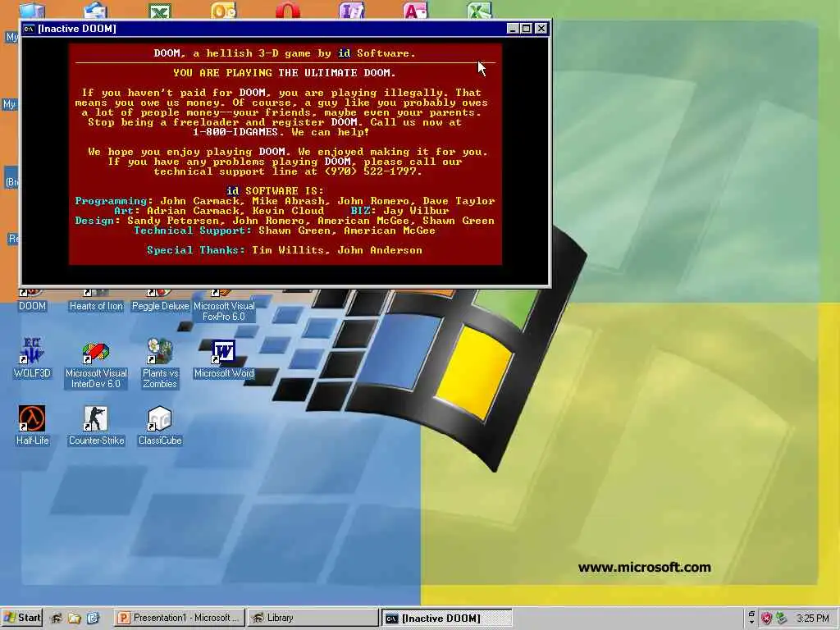Click Microsoft Visual InterDev 6.0 icon
This screenshot has width=840, height=630.
click(96, 366)
